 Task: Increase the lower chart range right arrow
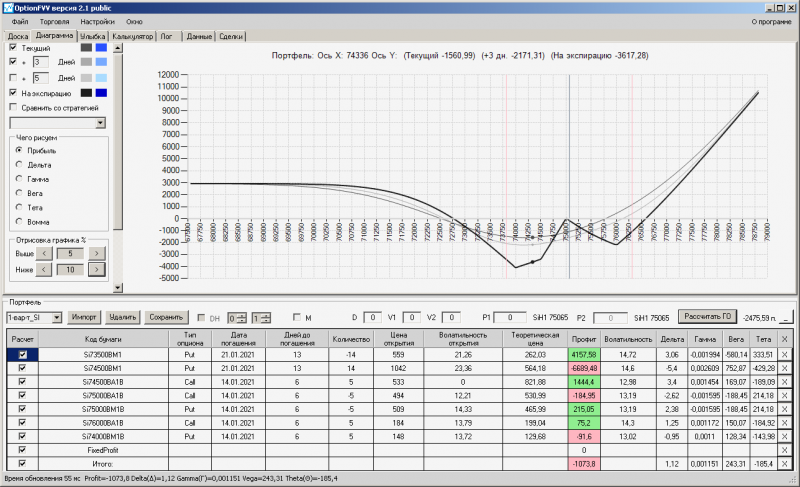tap(96, 269)
